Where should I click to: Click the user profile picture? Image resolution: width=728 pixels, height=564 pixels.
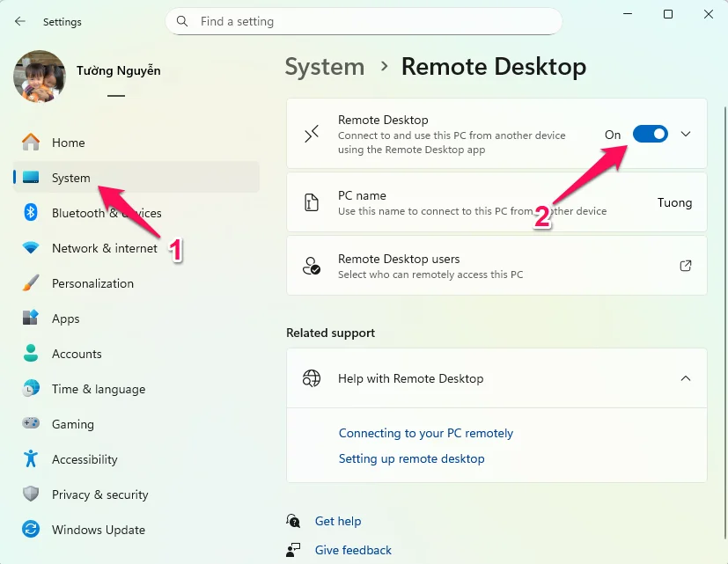(x=40, y=76)
